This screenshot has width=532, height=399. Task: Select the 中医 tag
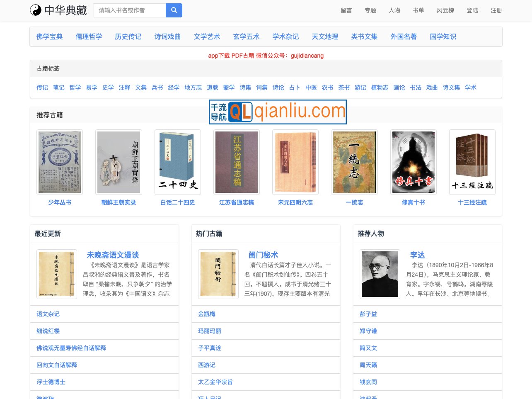pos(311,88)
